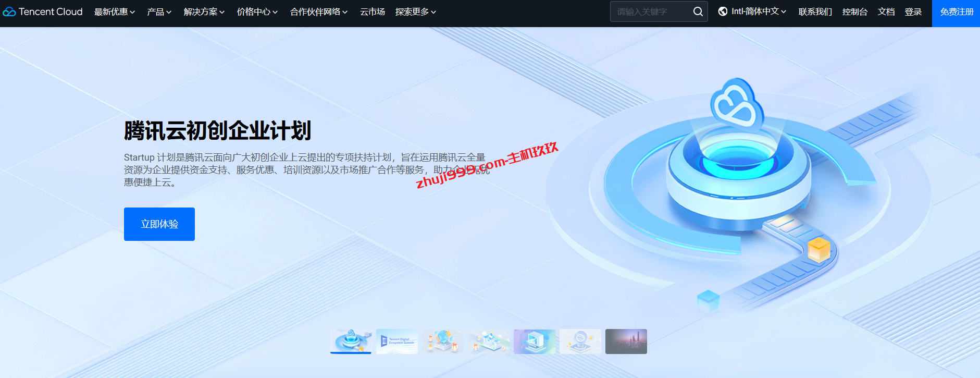Image resolution: width=980 pixels, height=378 pixels.
Task: Select the fifth carousel thumbnail with purple cube
Action: click(x=535, y=342)
